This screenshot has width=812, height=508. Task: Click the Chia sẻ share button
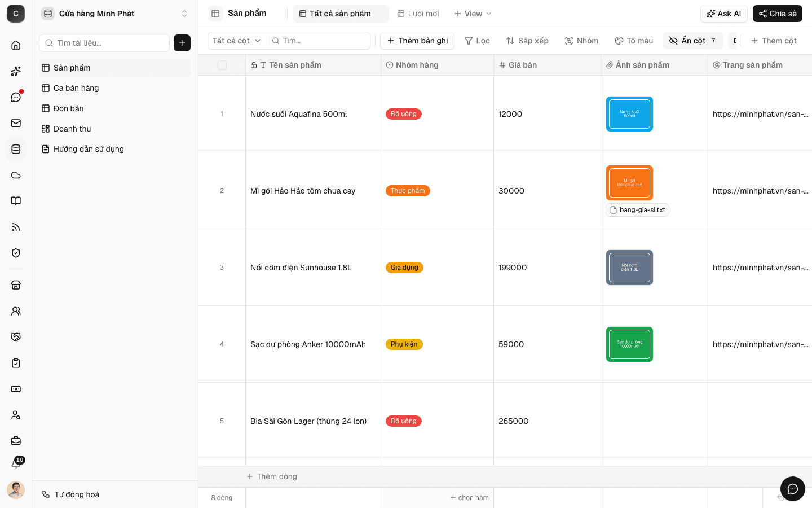(x=778, y=14)
